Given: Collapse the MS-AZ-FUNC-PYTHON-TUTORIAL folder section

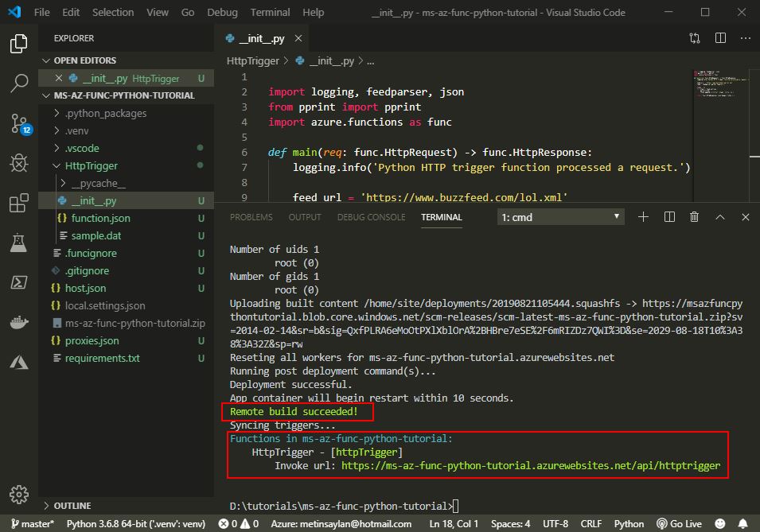Looking at the screenshot, I should [126, 95].
